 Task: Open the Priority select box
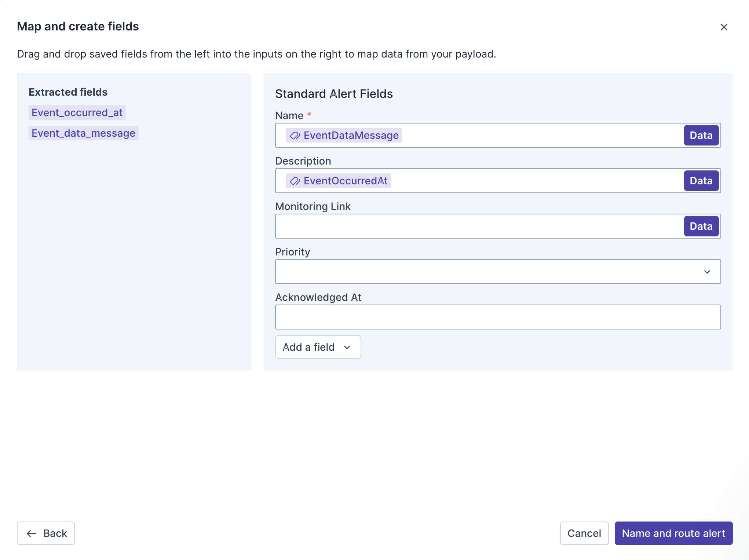point(488,272)
